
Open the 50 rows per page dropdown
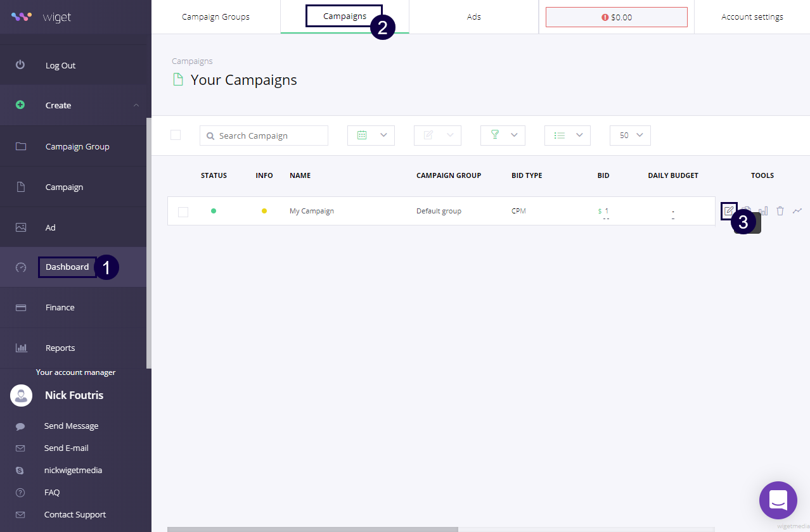click(630, 136)
